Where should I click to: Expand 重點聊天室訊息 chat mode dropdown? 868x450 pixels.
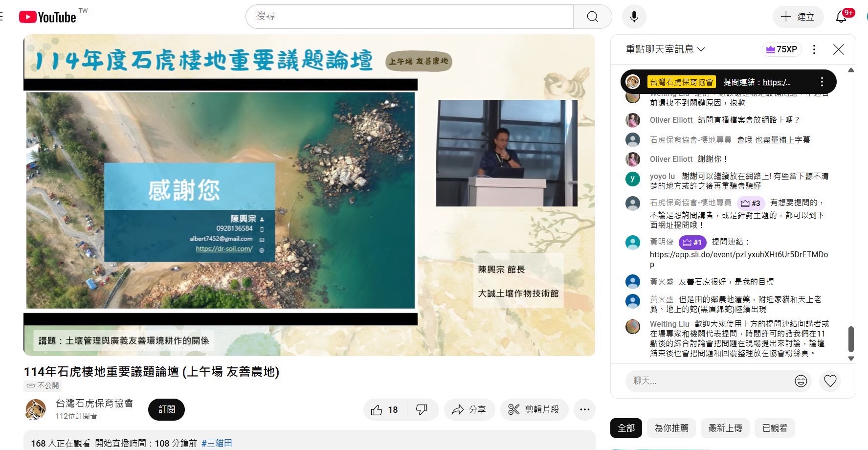click(x=665, y=49)
